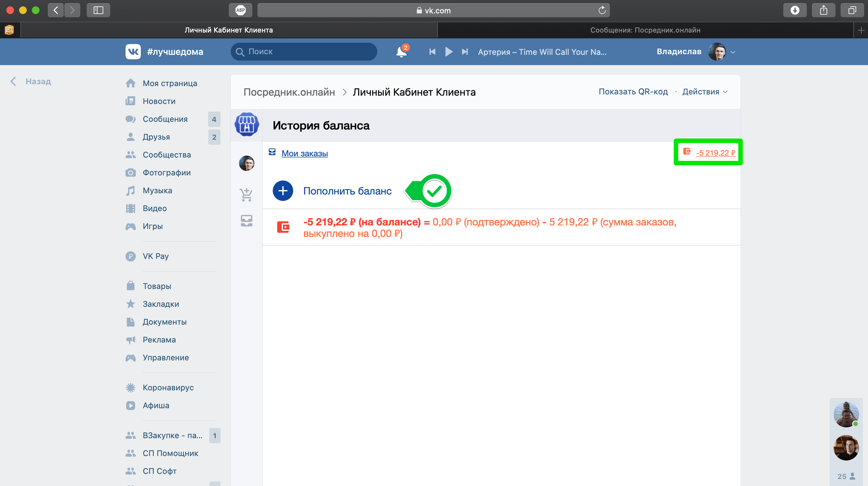Switch to Сообщения: Посредник.онлайн tab
Image resolution: width=868 pixels, height=486 pixels.
[x=645, y=30]
